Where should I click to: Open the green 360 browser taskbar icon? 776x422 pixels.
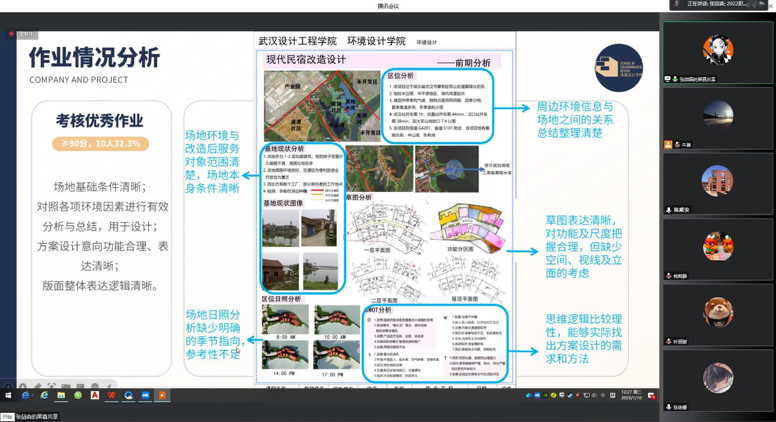(78, 395)
